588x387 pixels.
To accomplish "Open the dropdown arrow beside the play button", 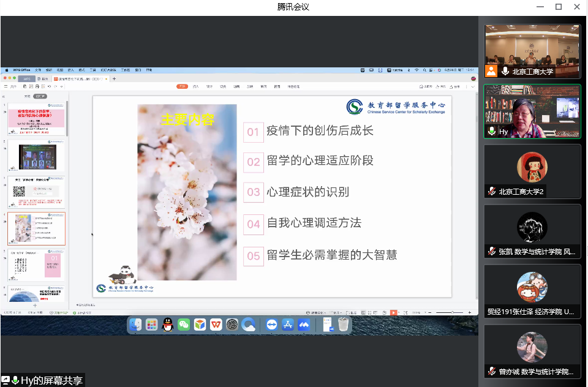I will (399, 312).
